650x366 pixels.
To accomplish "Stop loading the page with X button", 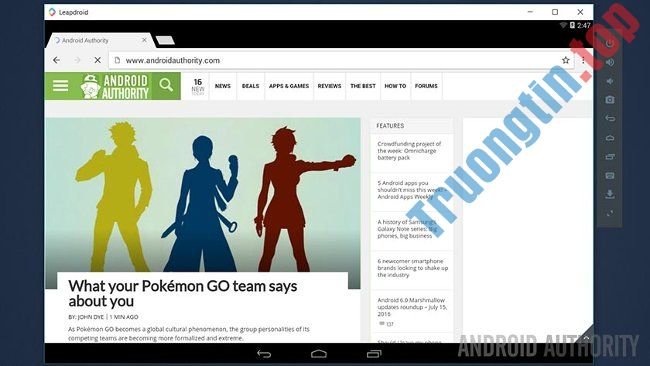I will point(97,60).
